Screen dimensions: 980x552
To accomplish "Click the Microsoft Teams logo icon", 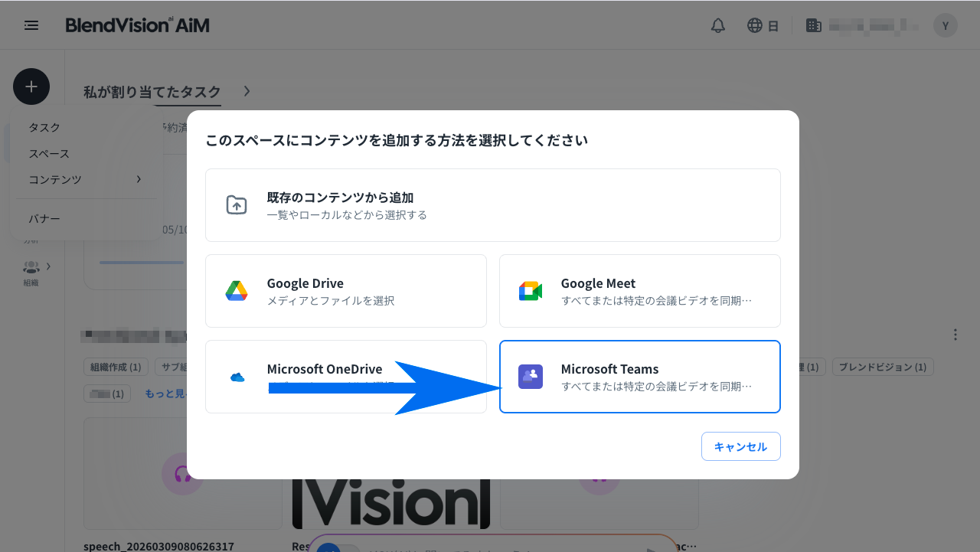I will coord(531,377).
